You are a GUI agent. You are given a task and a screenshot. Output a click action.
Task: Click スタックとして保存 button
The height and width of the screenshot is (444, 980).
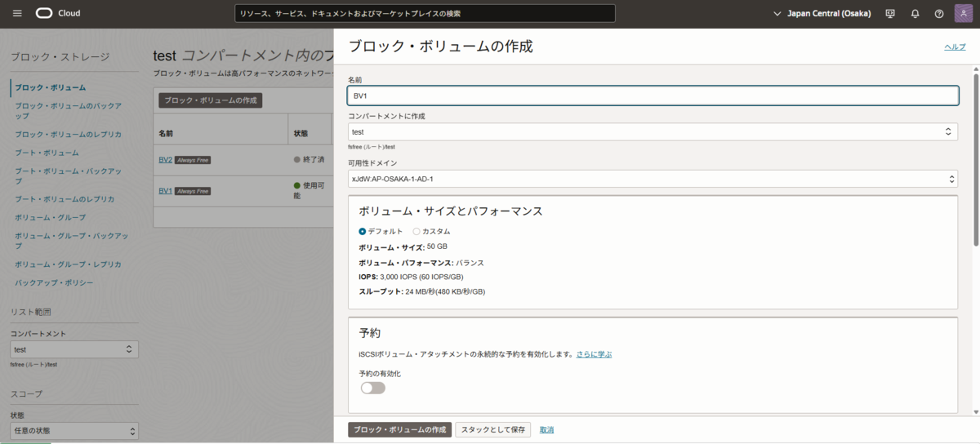(x=493, y=429)
